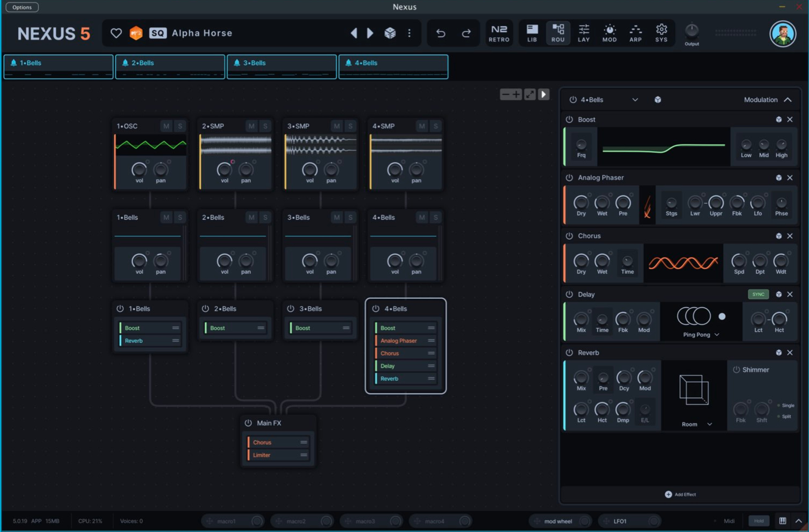Image resolution: width=809 pixels, height=532 pixels.
Task: Expand the bottom panel chevron
Action: [x=798, y=521]
